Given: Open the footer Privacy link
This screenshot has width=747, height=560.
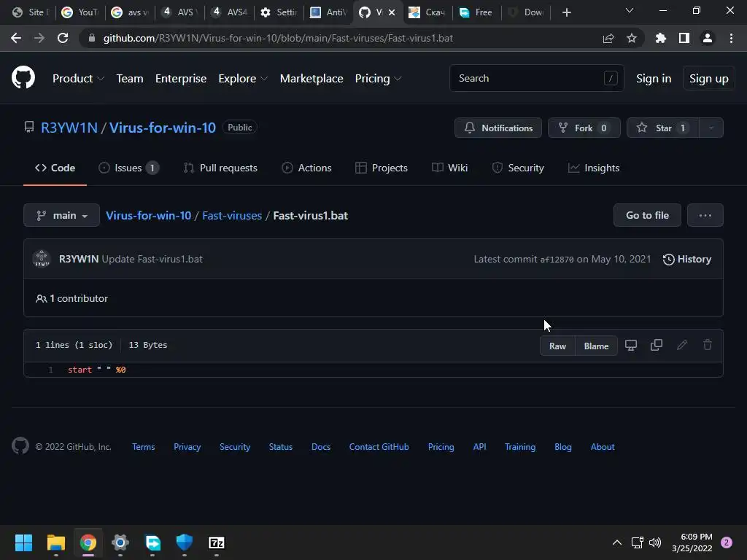Looking at the screenshot, I should click(x=187, y=447).
